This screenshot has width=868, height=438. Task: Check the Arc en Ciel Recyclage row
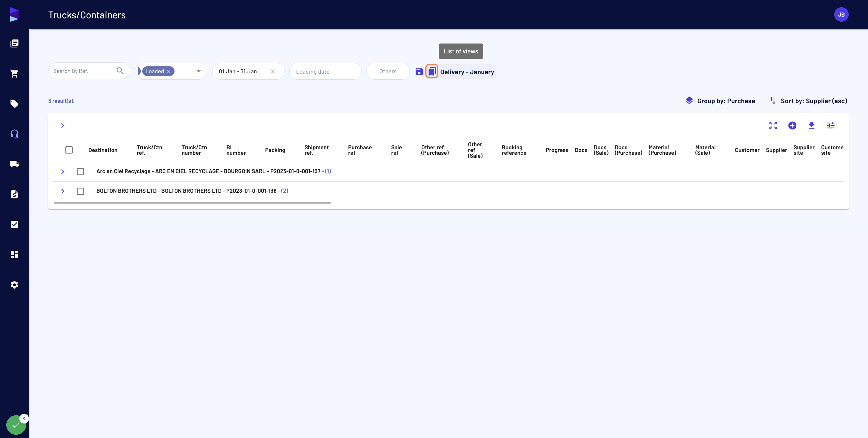click(80, 172)
